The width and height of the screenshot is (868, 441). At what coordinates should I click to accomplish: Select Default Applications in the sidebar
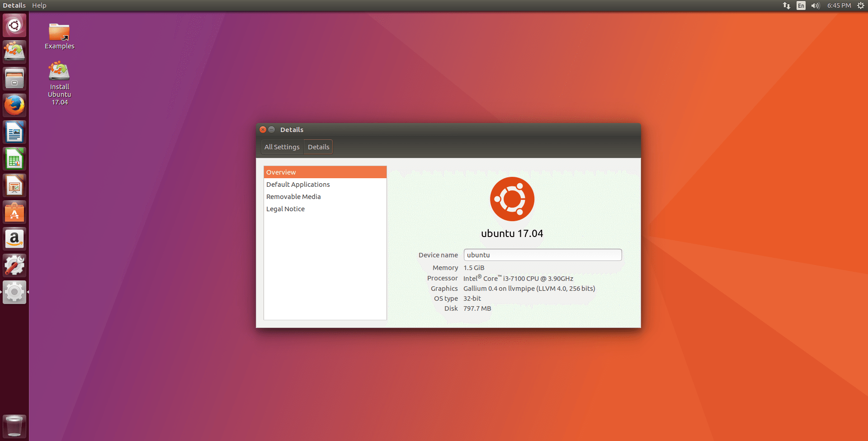(325, 185)
